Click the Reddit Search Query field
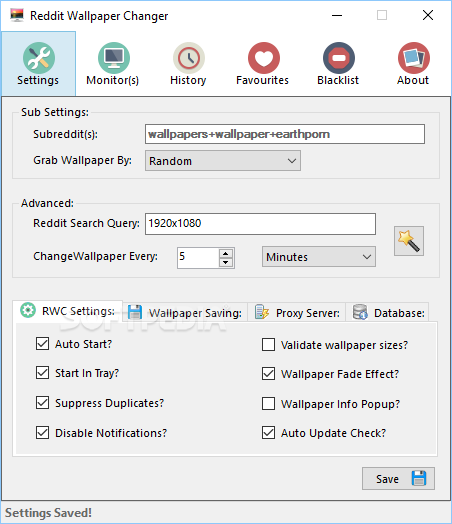 tap(260, 224)
